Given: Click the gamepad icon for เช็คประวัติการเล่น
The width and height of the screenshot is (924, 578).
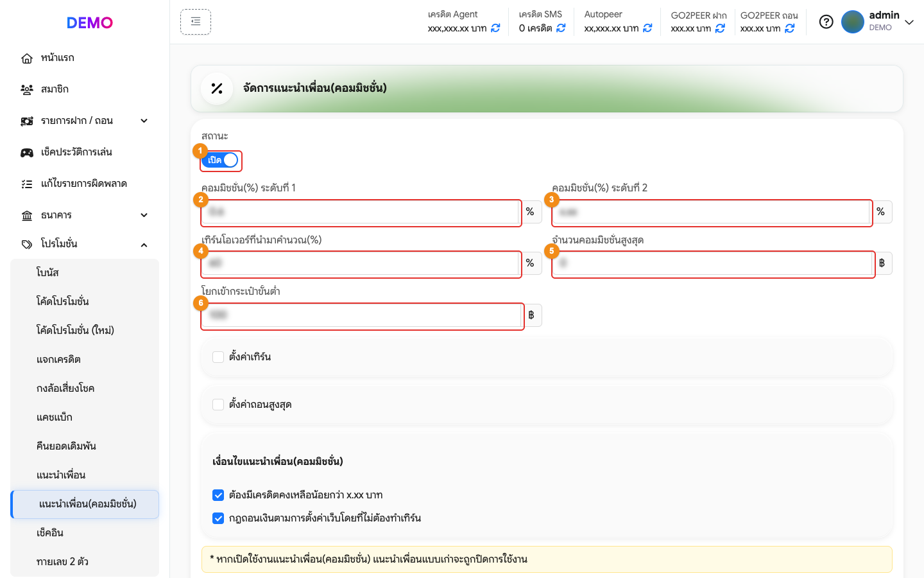Looking at the screenshot, I should click(x=27, y=153).
